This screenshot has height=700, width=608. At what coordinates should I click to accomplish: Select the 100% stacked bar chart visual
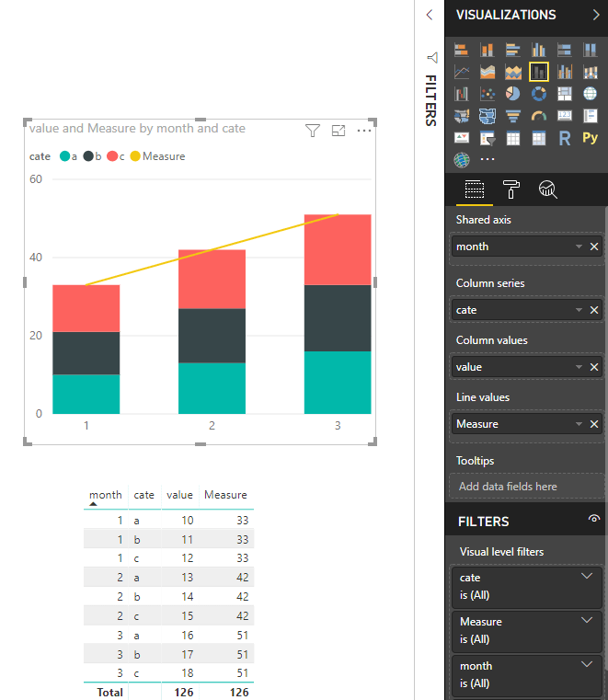click(x=564, y=50)
